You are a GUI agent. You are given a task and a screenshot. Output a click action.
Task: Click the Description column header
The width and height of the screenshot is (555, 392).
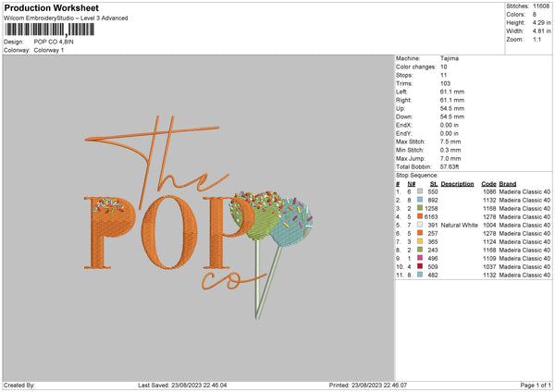coord(458,182)
